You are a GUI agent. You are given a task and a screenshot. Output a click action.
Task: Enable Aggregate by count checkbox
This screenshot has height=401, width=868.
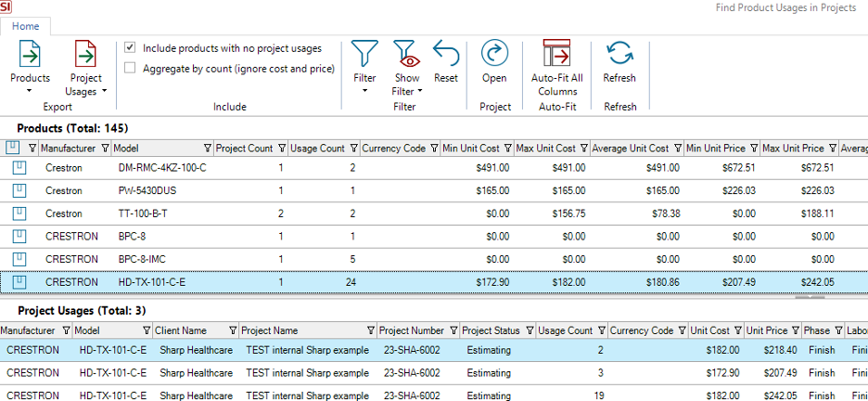130,68
